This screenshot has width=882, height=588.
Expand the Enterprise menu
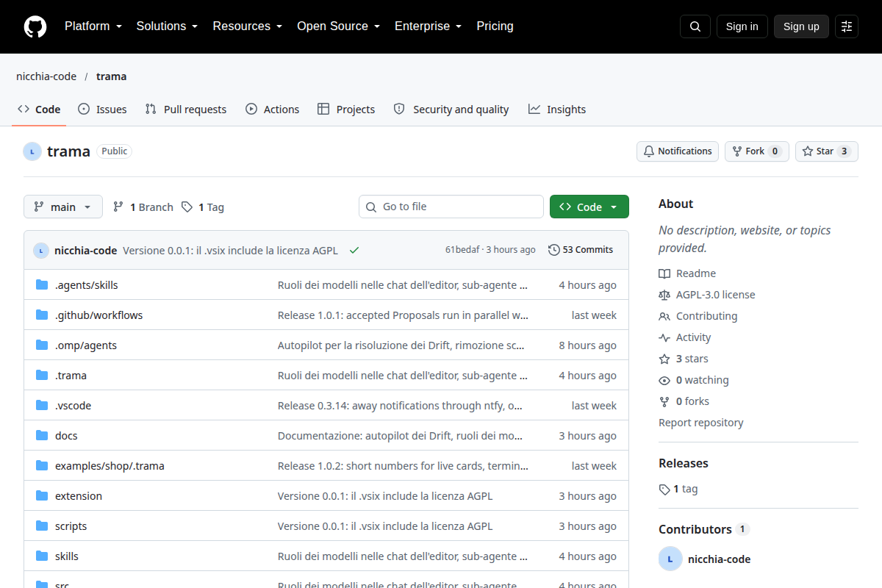tap(428, 26)
